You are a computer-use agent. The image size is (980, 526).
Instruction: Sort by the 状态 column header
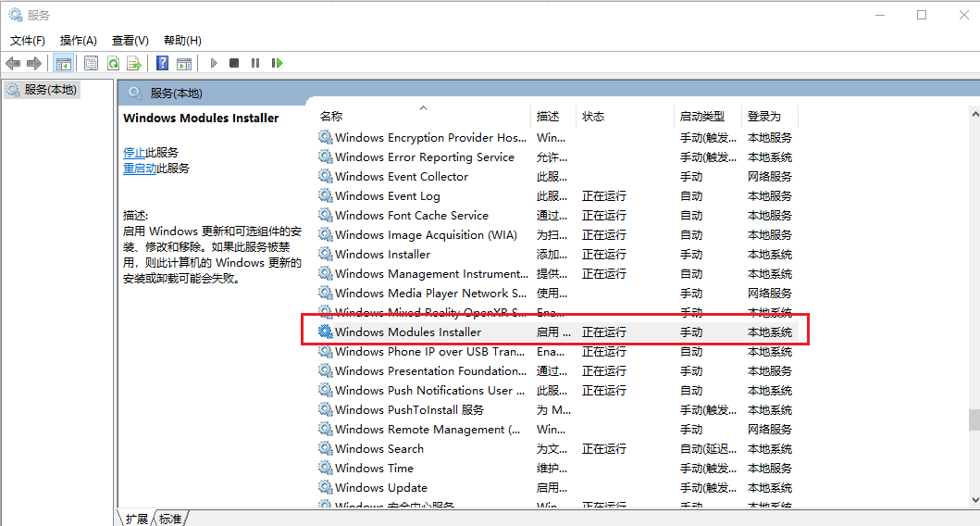coord(593,117)
